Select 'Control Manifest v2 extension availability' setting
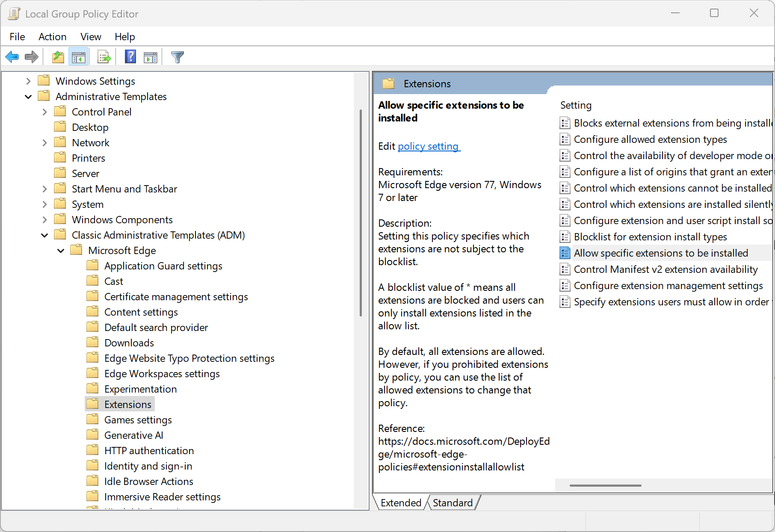This screenshot has height=532, width=775. pos(666,269)
